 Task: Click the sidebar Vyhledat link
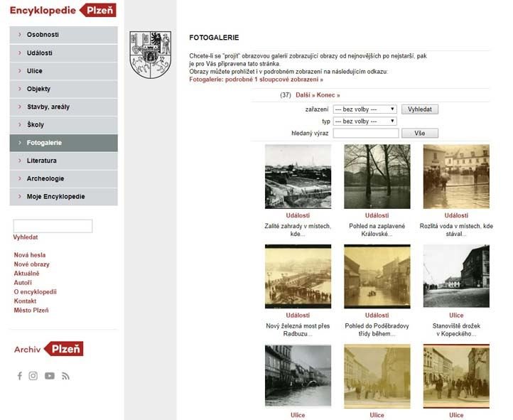[x=26, y=237]
